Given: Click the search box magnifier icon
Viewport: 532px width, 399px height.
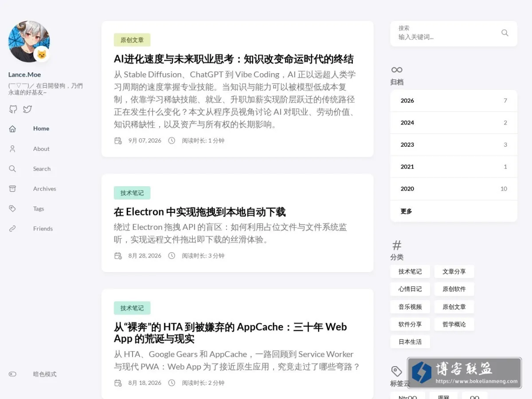Looking at the screenshot, I should 505,33.
